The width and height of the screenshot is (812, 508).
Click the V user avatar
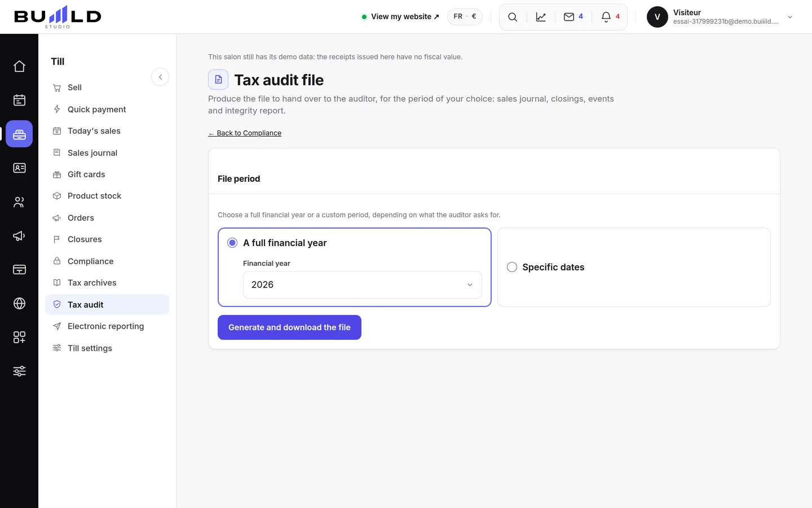pyautogui.click(x=657, y=17)
